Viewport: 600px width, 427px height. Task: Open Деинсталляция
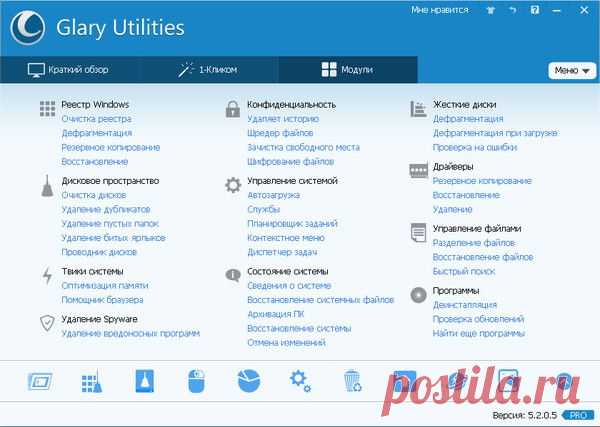pos(465,305)
